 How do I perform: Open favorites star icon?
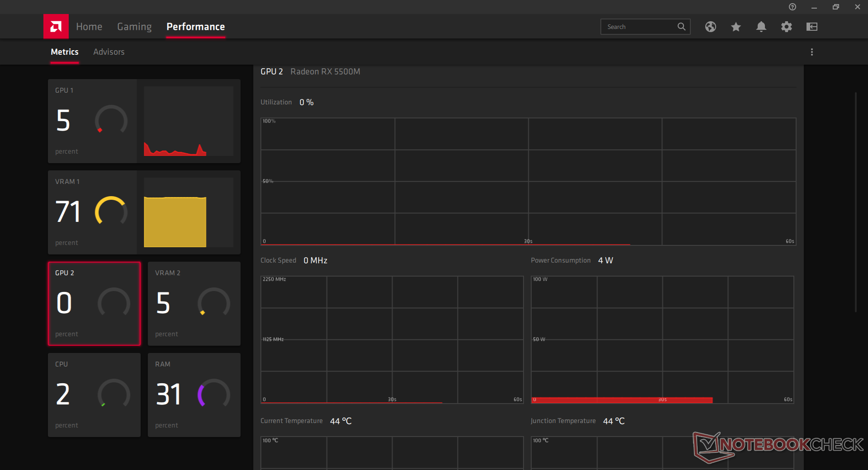[736, 27]
